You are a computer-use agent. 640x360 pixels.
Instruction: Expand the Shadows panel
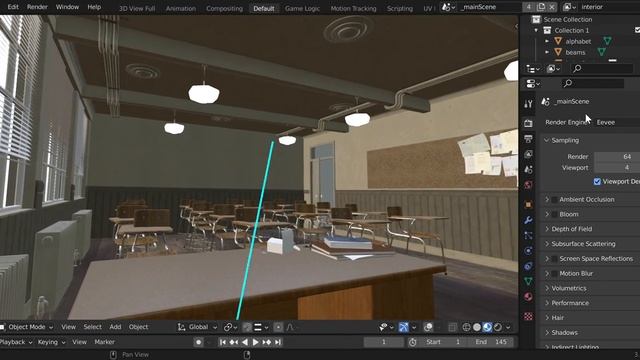click(547, 333)
